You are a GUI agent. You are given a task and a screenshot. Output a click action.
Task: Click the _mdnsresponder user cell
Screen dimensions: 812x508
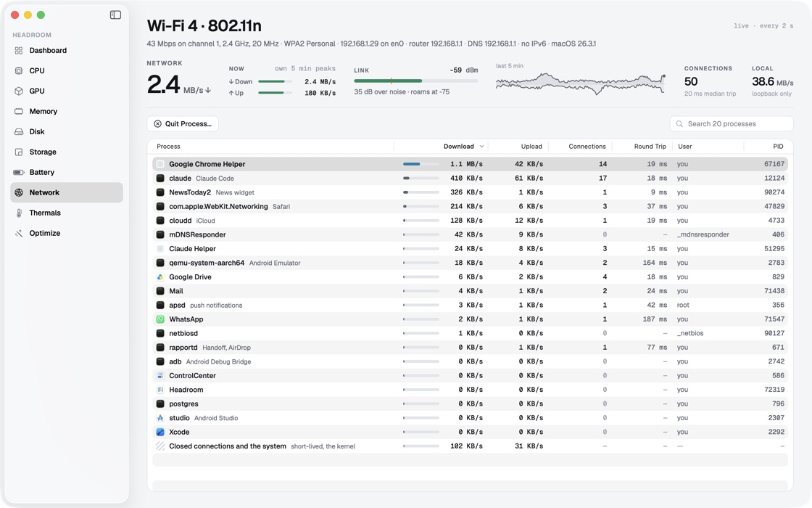click(703, 234)
